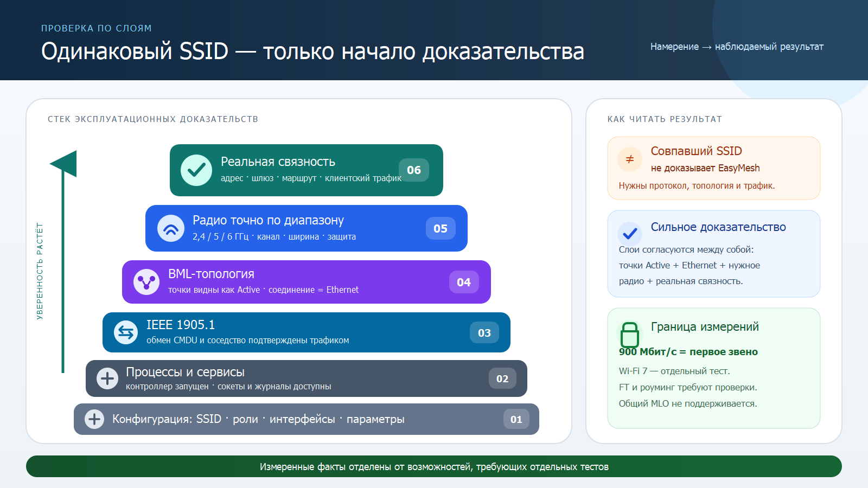This screenshot has height=488, width=868.
Task: Click text 'Нужны протокол, топология и трафик.'
Action: click(x=697, y=185)
